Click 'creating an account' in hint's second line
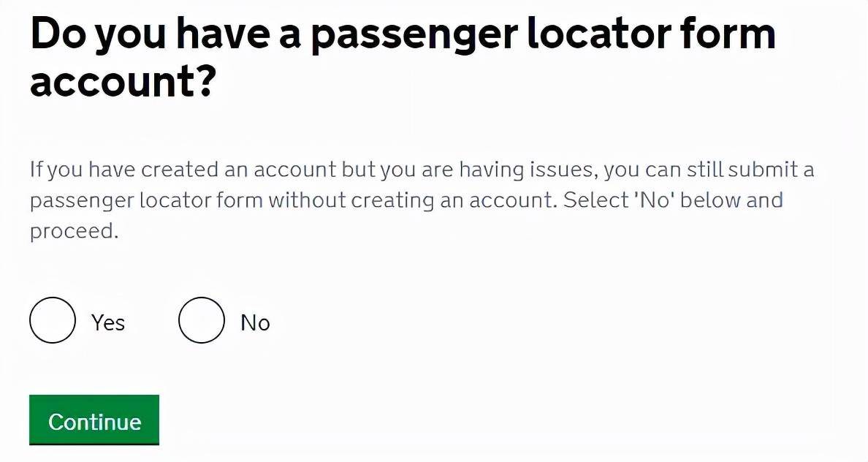The height and width of the screenshot is (462, 868). point(443,200)
